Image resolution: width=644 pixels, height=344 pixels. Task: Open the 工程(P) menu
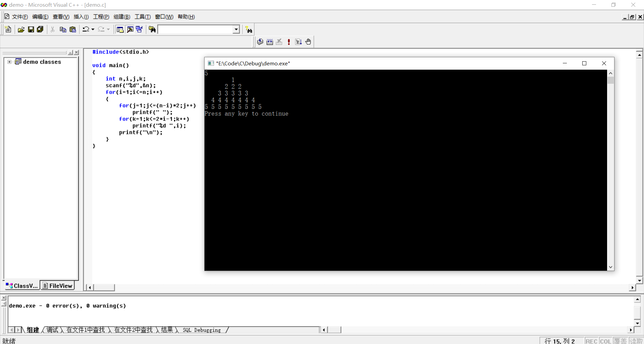[101, 17]
